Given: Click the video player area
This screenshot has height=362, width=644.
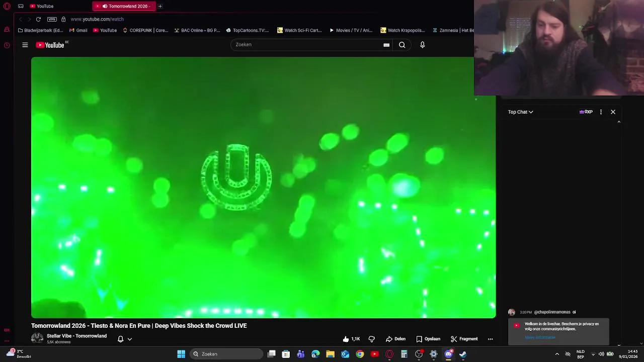Looking at the screenshot, I should coord(263,188).
